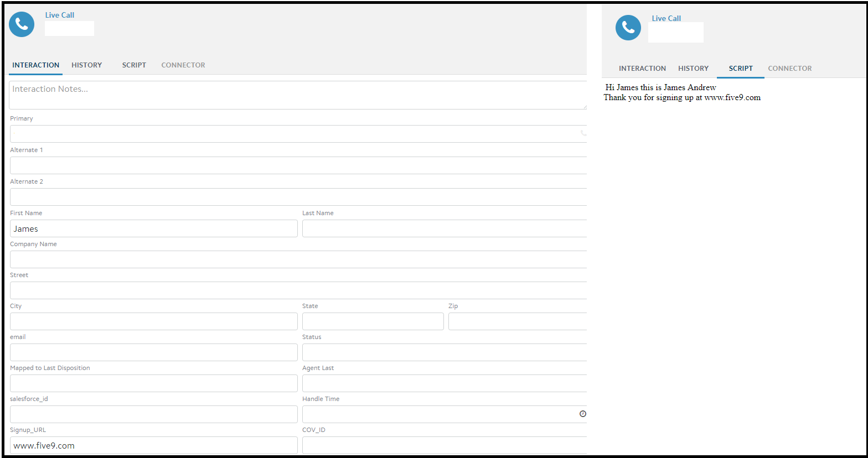Click the clock icon in Handle Time field
The image size is (868, 458).
click(x=582, y=414)
